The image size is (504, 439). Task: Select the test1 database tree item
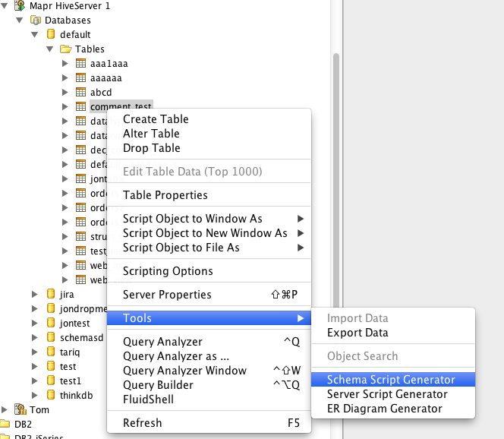coord(70,381)
